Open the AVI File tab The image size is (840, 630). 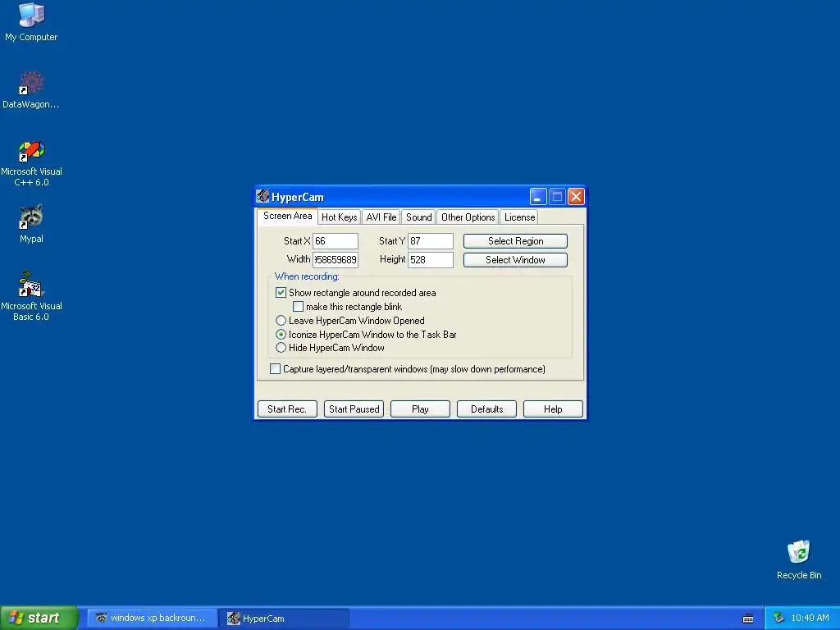(x=381, y=217)
